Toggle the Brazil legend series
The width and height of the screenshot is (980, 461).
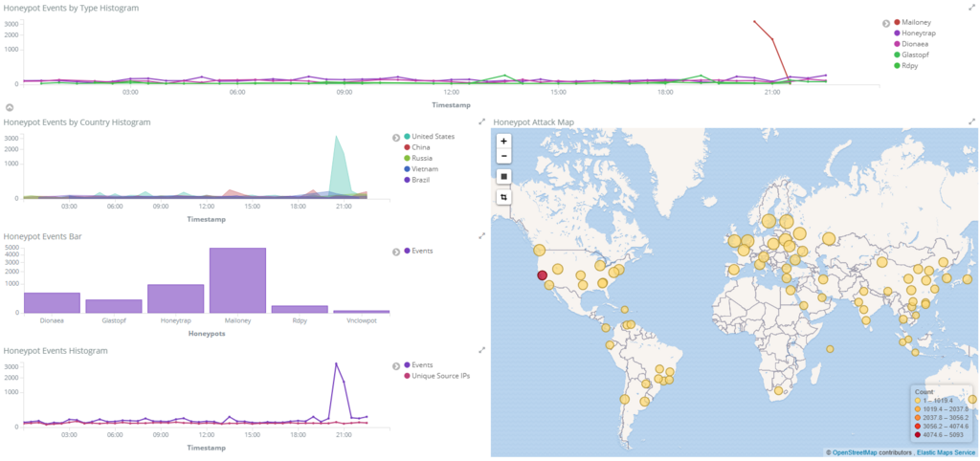[417, 180]
